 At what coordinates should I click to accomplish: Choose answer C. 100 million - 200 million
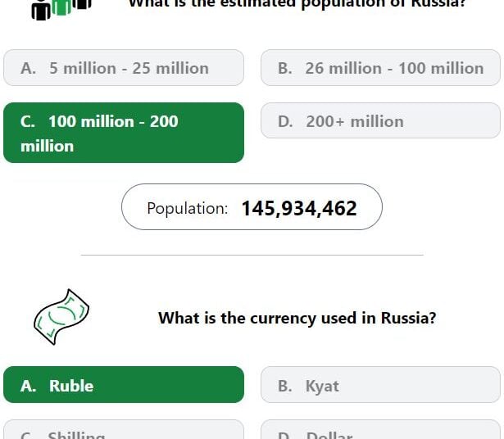[124, 133]
